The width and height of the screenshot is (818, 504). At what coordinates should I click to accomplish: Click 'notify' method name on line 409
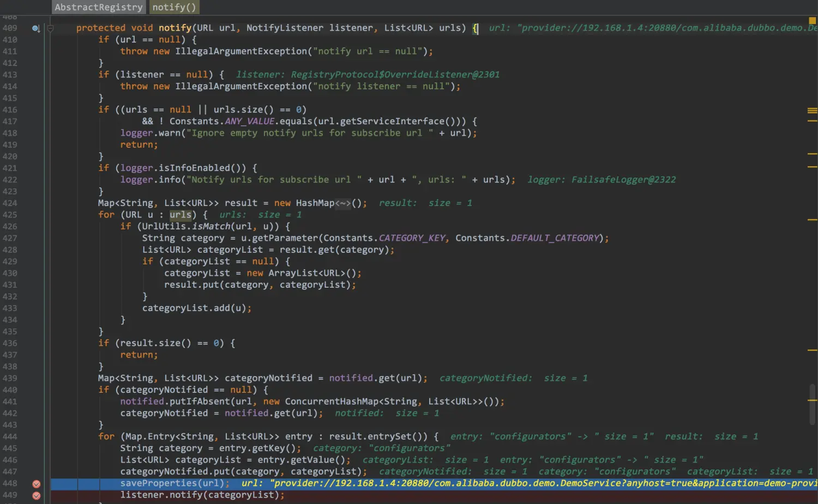point(175,28)
